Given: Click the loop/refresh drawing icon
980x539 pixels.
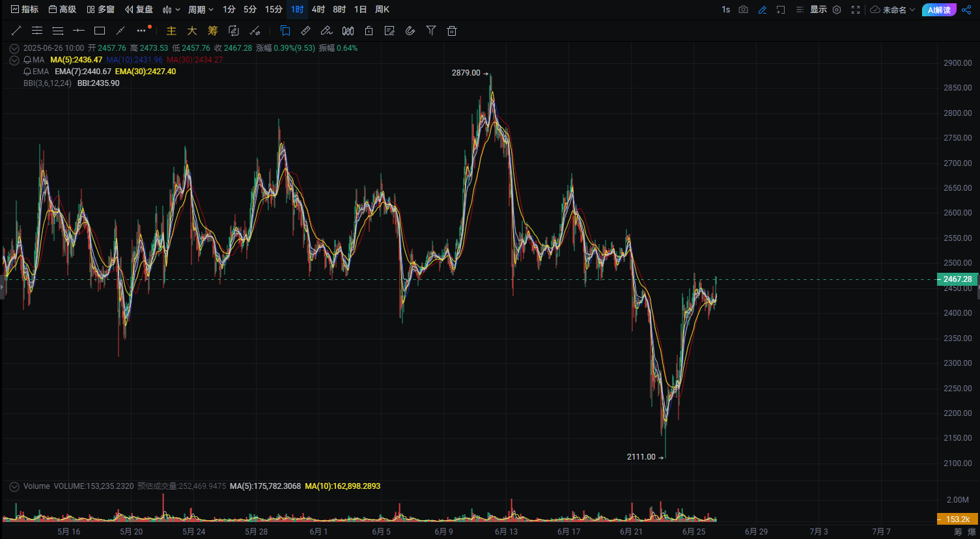Looking at the screenshot, I should 234,31.
